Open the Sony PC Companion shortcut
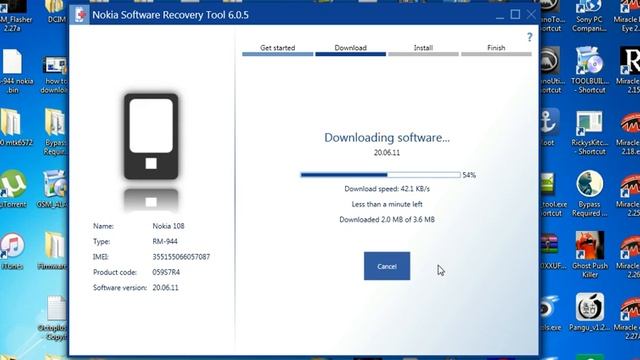This screenshot has width=640, height=360. tap(589, 16)
